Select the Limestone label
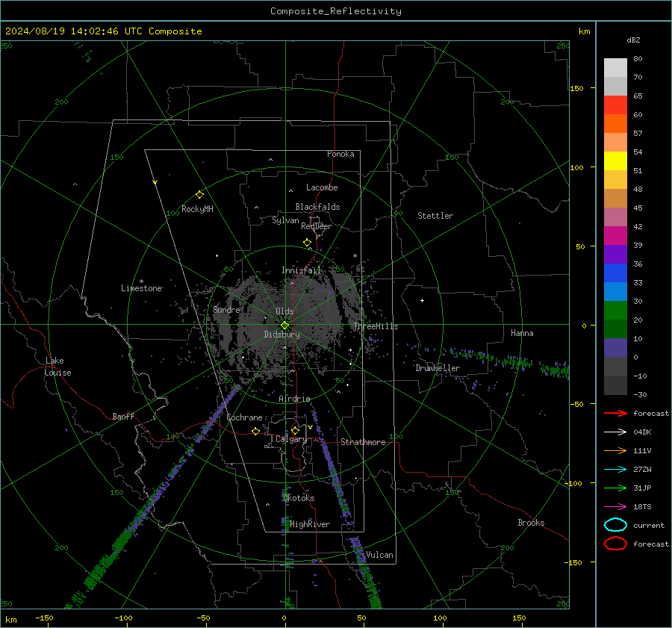 click(x=141, y=288)
